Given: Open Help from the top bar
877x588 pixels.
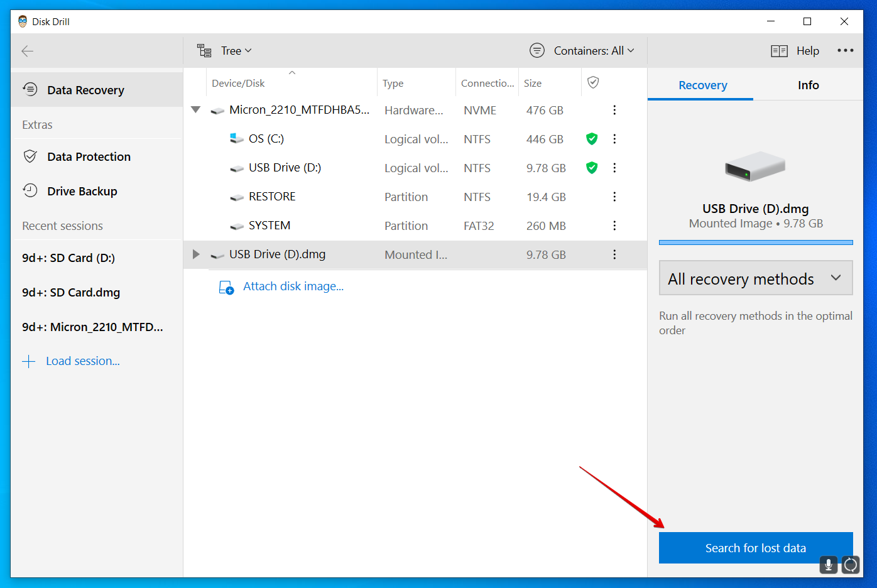Looking at the screenshot, I should (x=808, y=51).
